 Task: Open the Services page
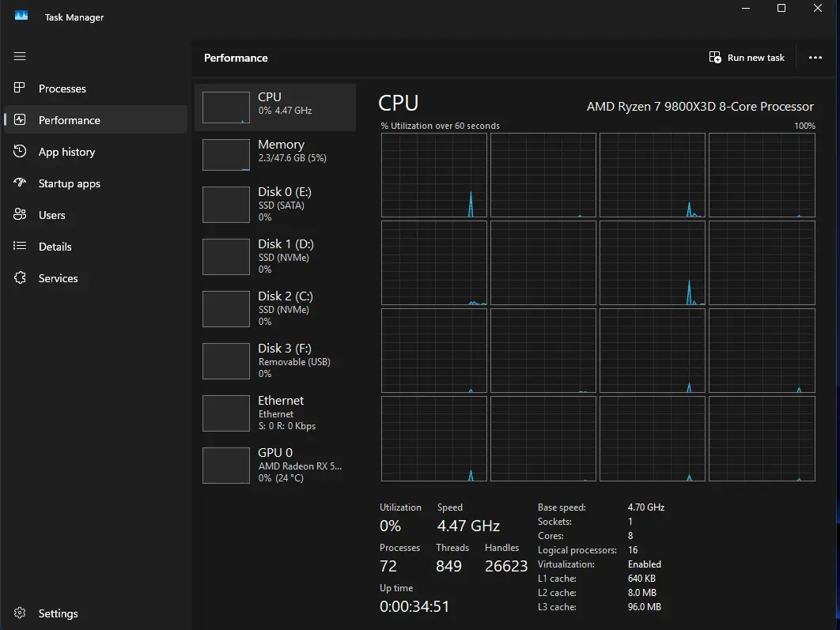(96, 277)
